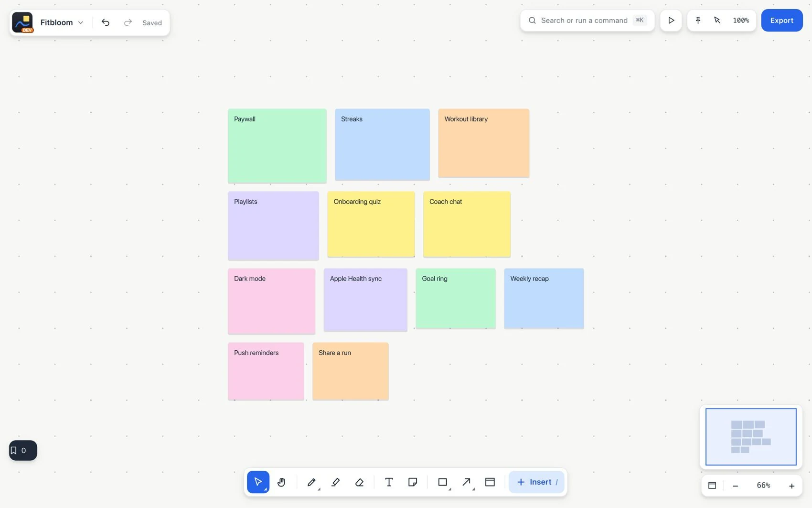Click the minimap viewport thumbnail
This screenshot has height=508, width=812.
click(751, 437)
